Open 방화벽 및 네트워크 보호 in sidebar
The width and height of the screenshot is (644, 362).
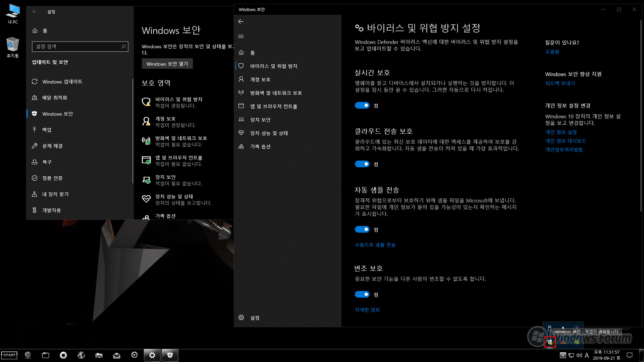288,93
